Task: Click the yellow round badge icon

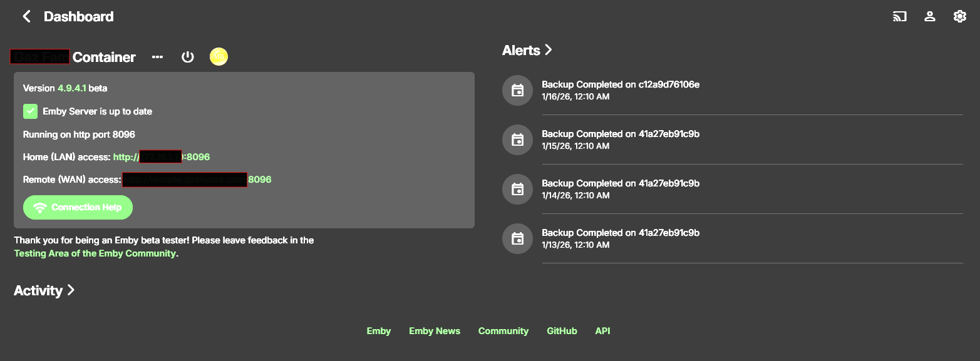Action: [219, 57]
